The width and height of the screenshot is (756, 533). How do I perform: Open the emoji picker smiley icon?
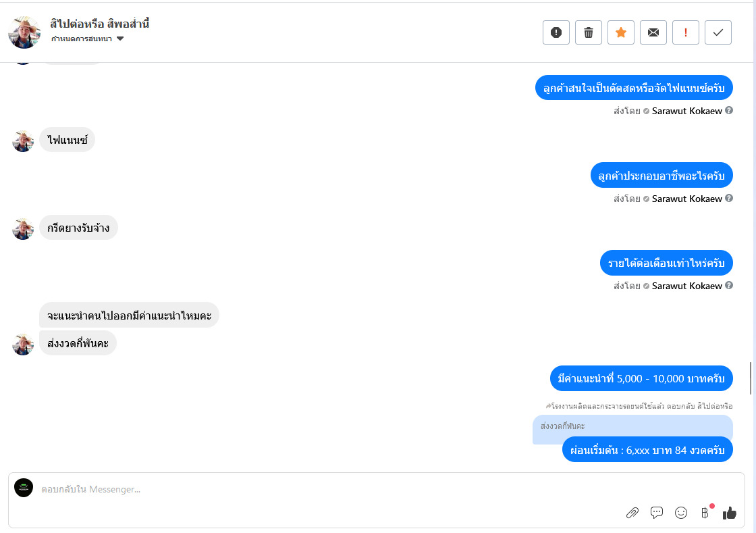pyautogui.click(x=681, y=513)
